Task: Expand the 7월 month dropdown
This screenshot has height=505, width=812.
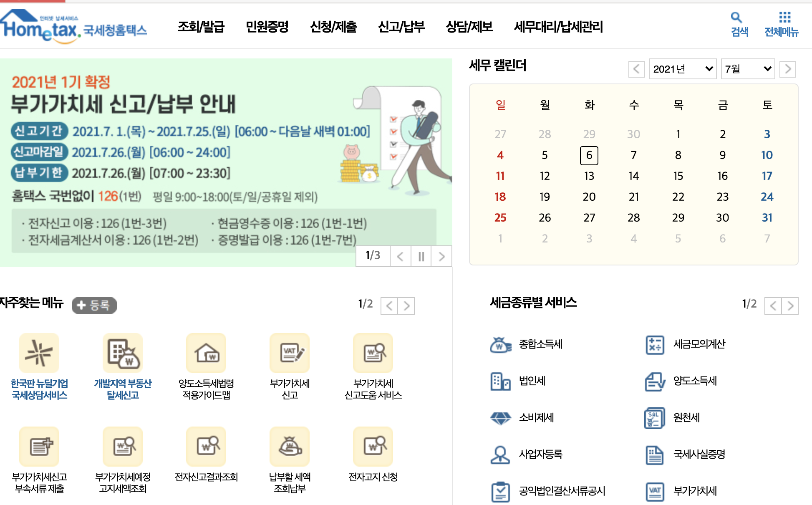Action: pyautogui.click(x=748, y=69)
